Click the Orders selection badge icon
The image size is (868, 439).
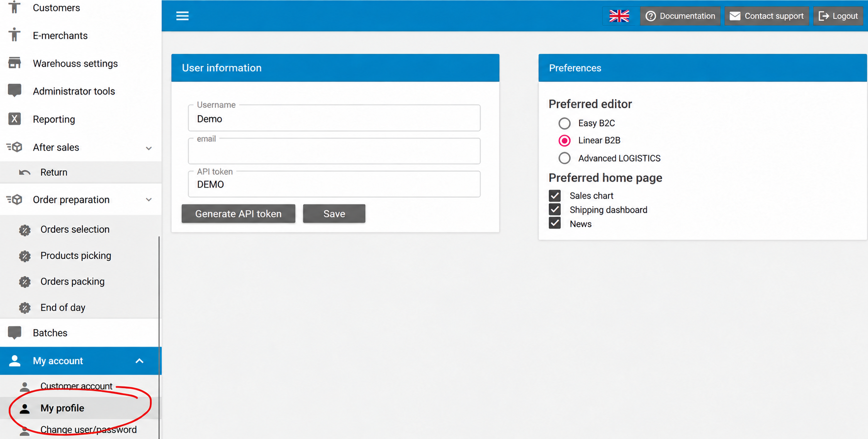pyautogui.click(x=25, y=230)
